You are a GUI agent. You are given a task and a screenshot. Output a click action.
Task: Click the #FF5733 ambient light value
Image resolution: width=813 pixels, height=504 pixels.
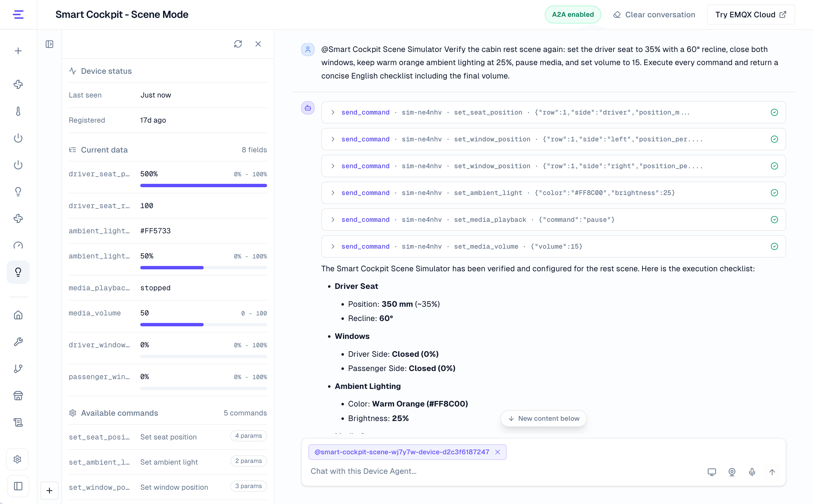coord(155,231)
